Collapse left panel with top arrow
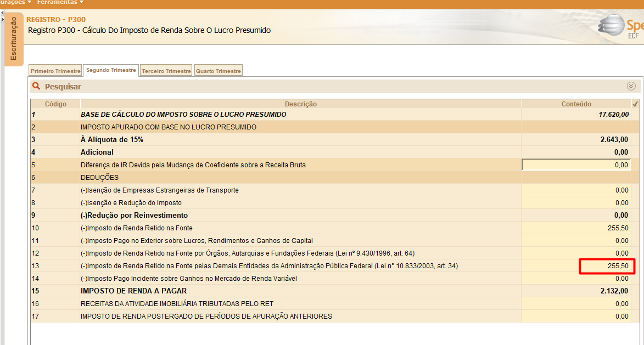This screenshot has width=644, height=345. click(x=2, y=13)
